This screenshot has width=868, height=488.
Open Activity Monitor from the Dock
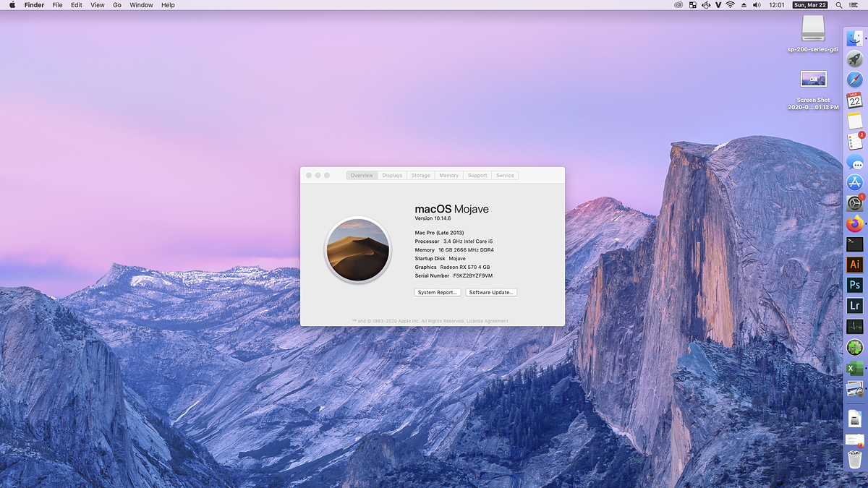(855, 327)
